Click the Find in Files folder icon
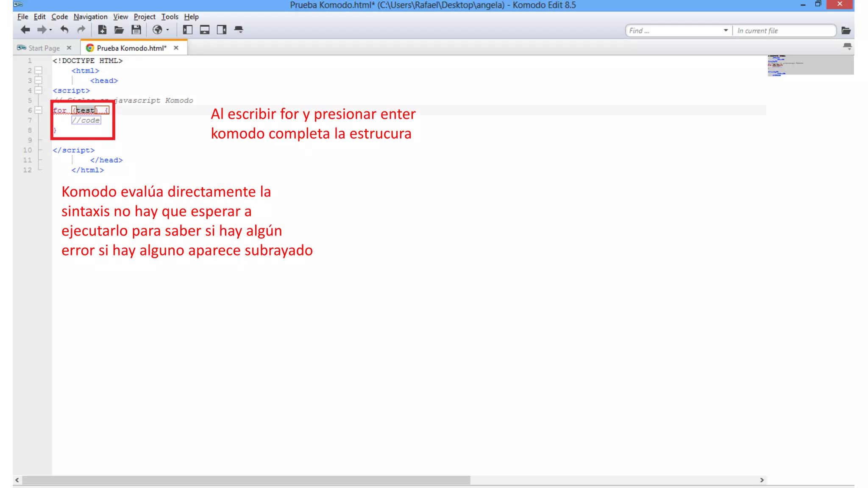The image size is (868, 488). coord(846,30)
